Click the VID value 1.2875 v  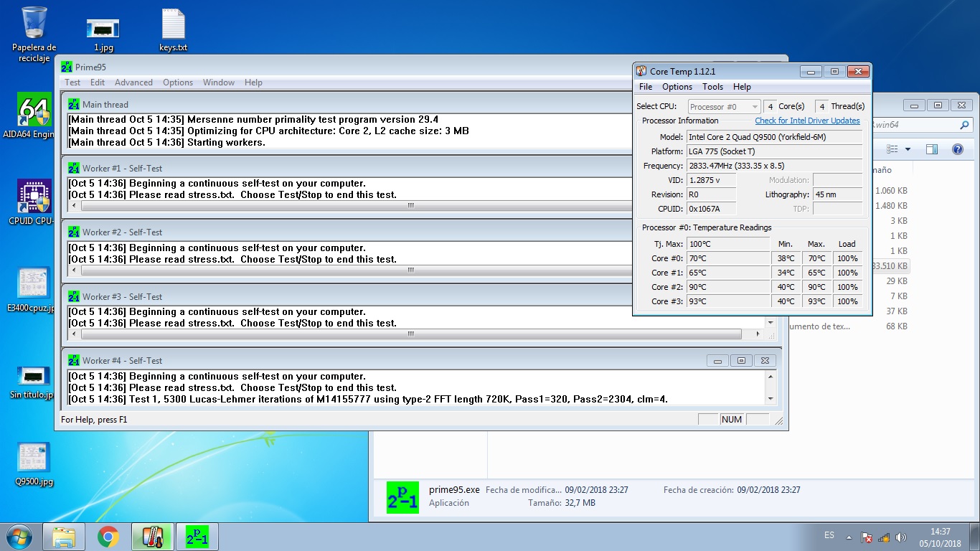(711, 180)
